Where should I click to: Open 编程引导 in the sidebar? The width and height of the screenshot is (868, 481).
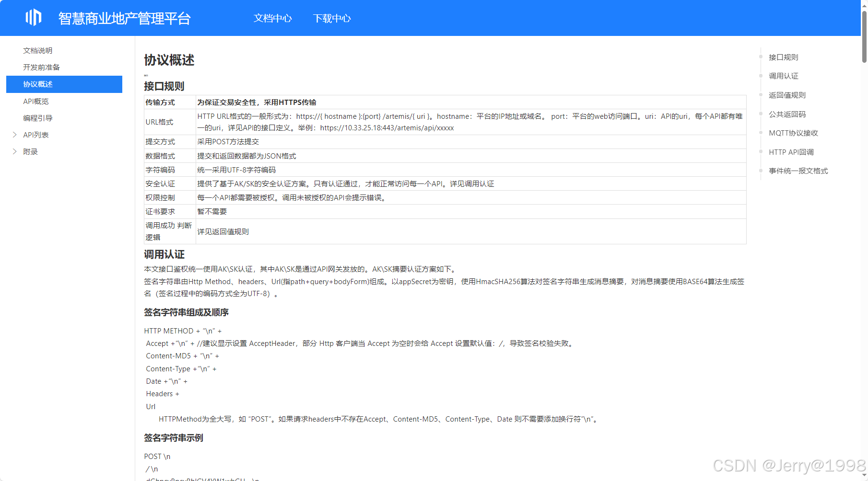coord(38,118)
